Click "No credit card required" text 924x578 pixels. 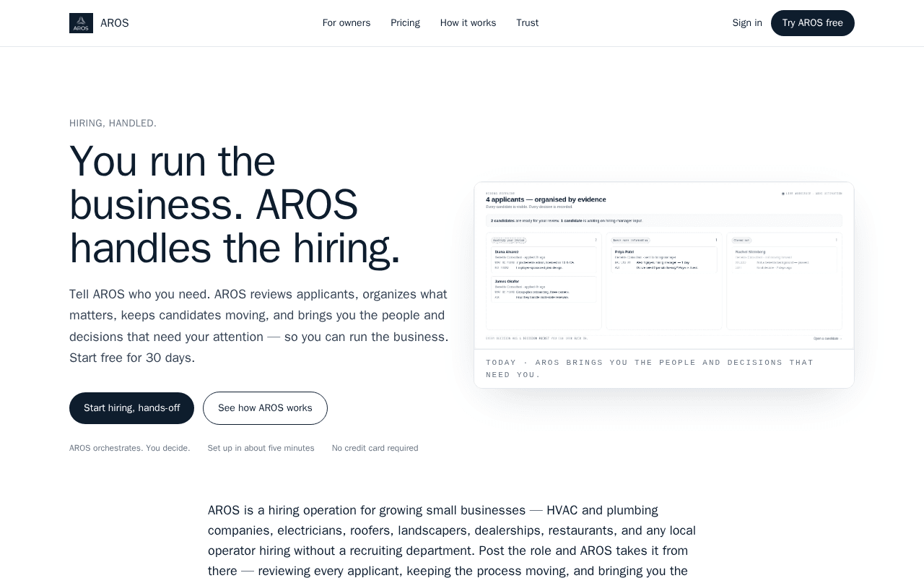375,448
